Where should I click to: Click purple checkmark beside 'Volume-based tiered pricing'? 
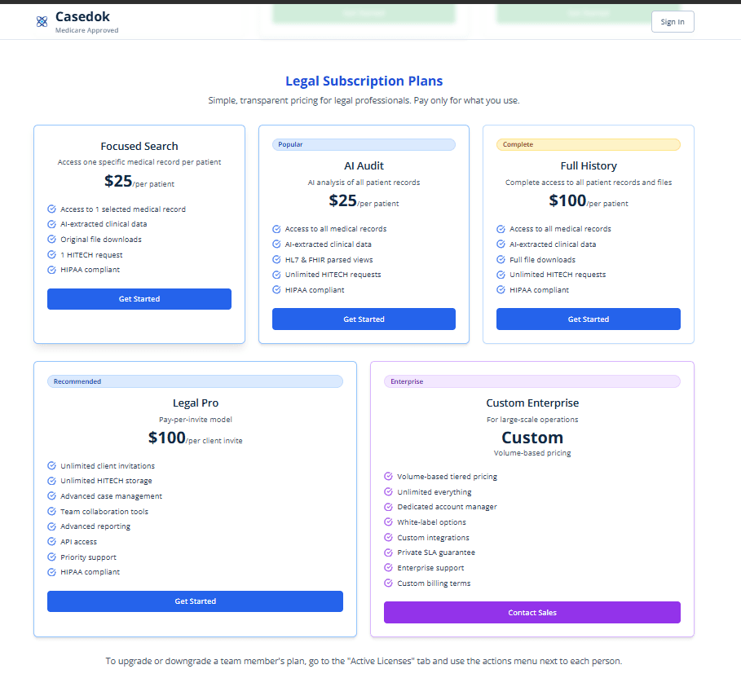pos(389,476)
